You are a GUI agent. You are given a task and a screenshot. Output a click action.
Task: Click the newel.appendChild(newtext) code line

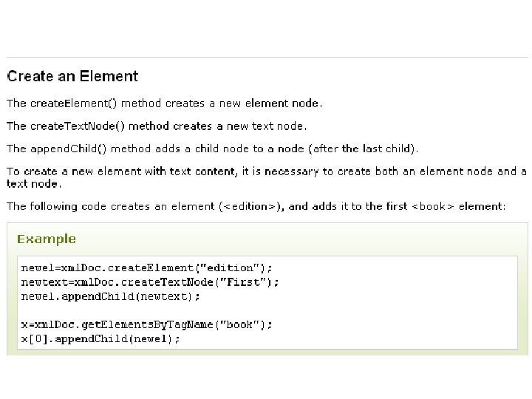point(111,296)
